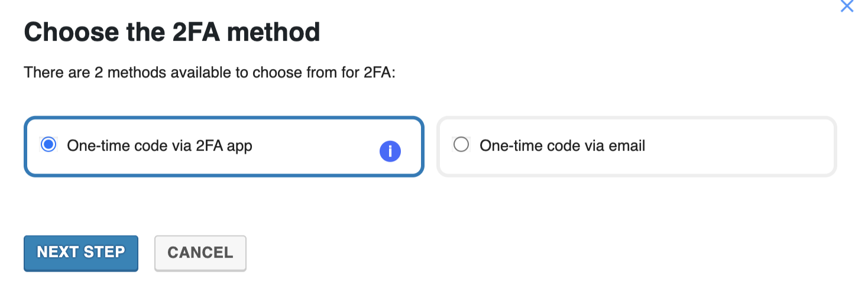Click the gray-bordered CANCEL text button
The width and height of the screenshot is (868, 292).
tap(200, 253)
